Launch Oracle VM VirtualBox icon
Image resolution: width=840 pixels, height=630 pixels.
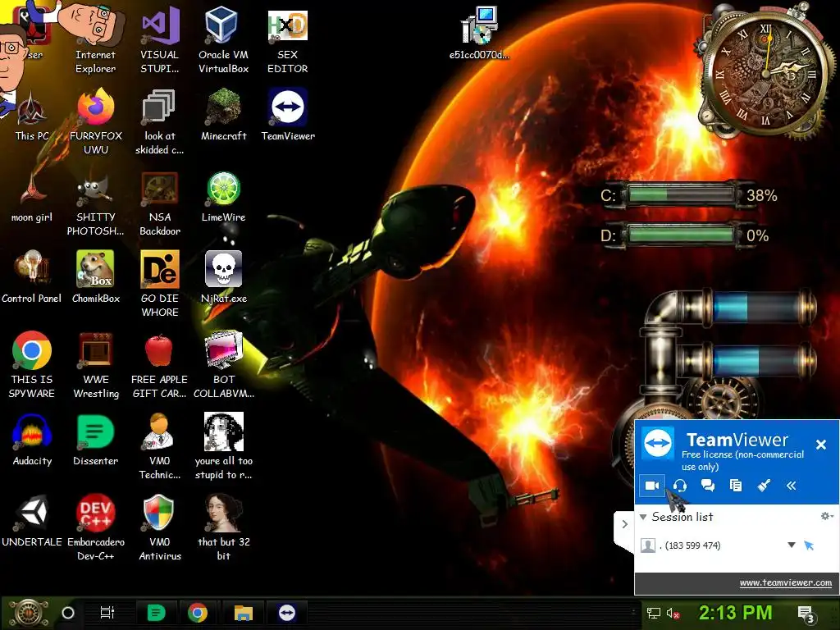223,40
